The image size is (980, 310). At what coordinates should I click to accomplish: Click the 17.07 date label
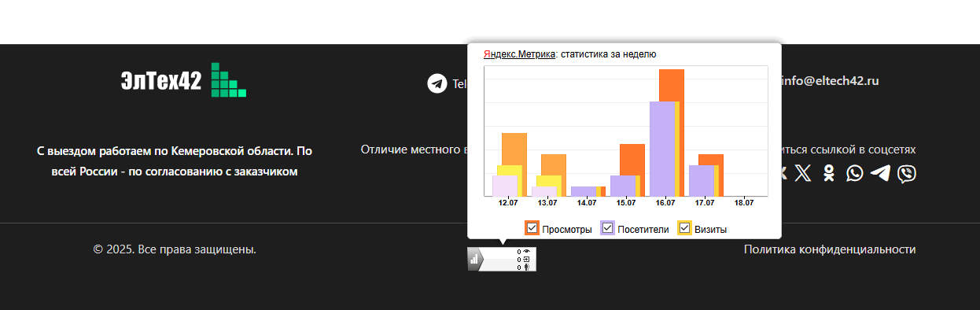(x=705, y=203)
